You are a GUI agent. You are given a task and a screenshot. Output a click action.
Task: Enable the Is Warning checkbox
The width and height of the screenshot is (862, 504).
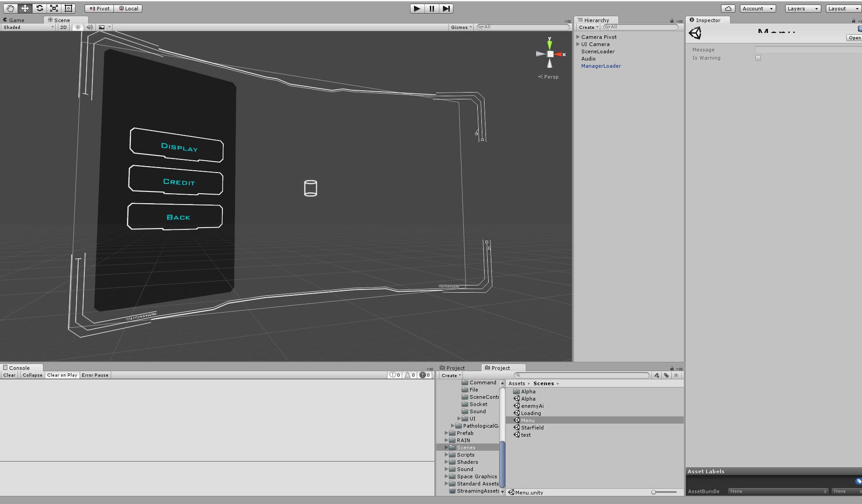point(758,58)
